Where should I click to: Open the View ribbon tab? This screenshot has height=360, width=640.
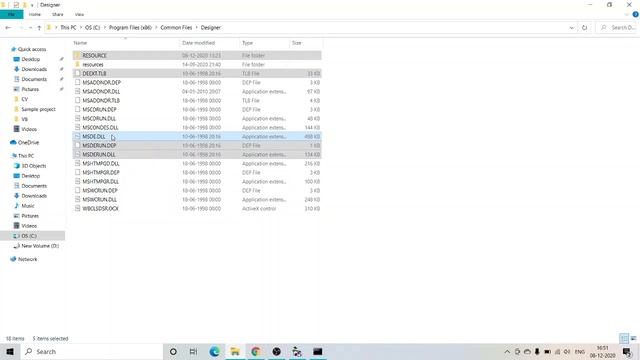(x=79, y=14)
